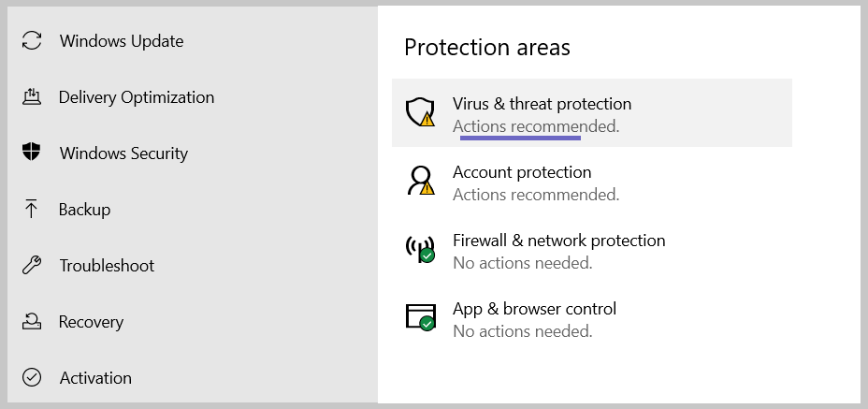The width and height of the screenshot is (868, 409).
Task: Click the Troubleshoot wrench icon
Action: pyautogui.click(x=32, y=266)
